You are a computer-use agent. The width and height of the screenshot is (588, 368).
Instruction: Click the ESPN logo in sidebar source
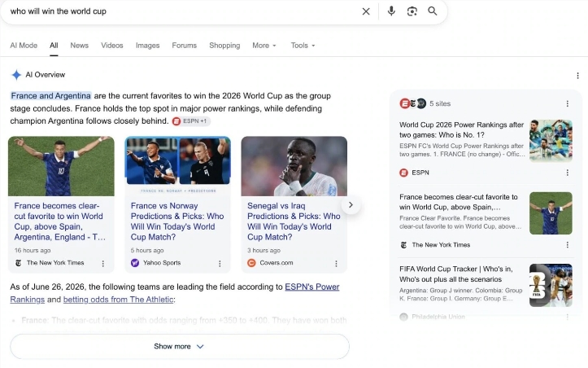pos(403,173)
